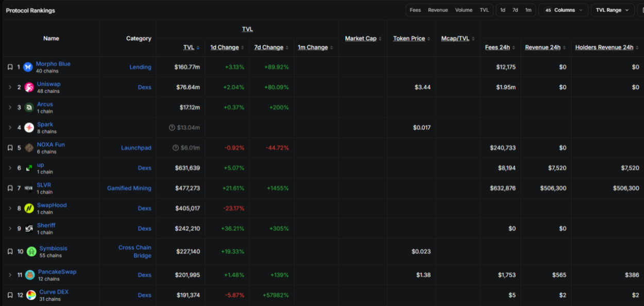The image size is (644, 306).
Task: Open the Launchpad category link
Action: coord(136,148)
